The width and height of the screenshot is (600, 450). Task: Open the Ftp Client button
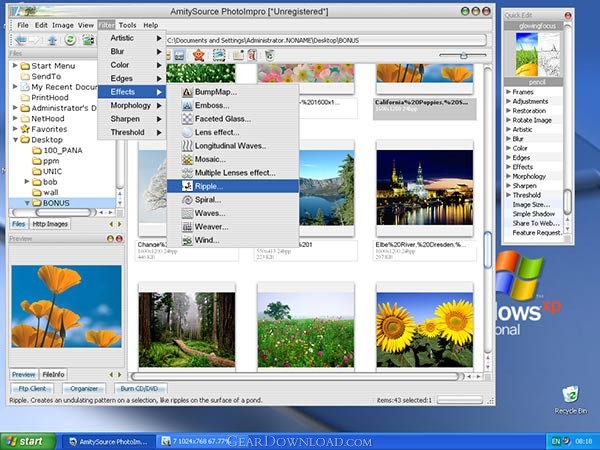click(x=32, y=389)
